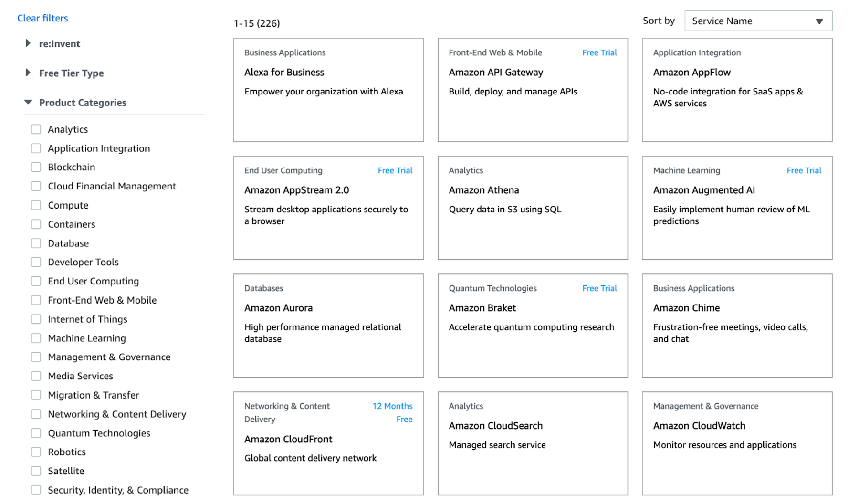Image resolution: width=859 pixels, height=504 pixels.
Task: Enable the Database category filter
Action: pos(36,243)
